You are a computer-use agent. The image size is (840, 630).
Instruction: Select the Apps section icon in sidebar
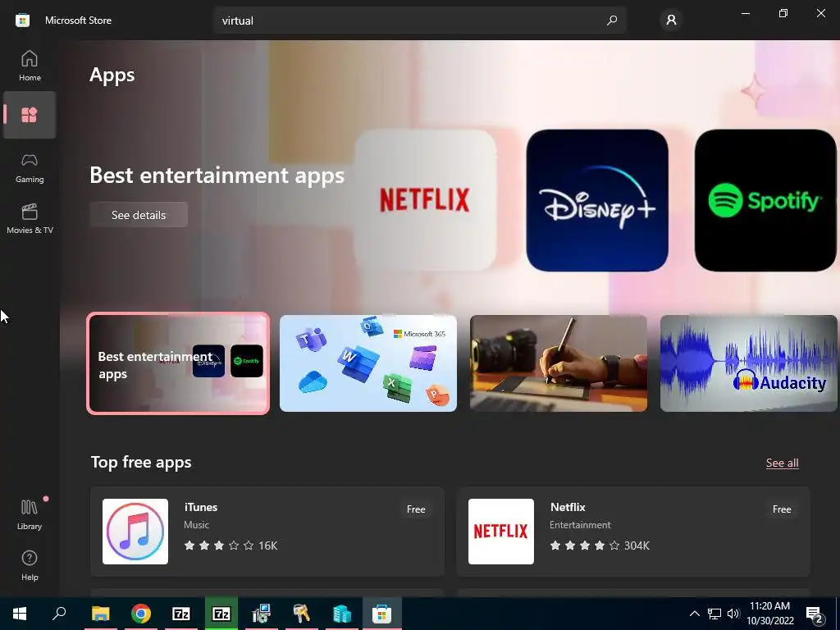point(30,115)
